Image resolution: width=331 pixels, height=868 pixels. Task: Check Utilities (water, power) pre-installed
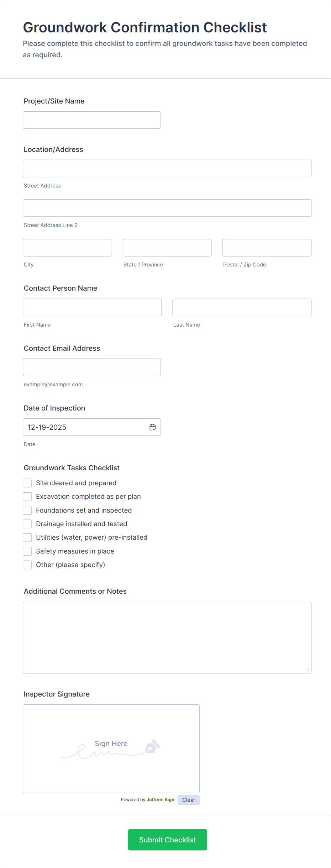click(27, 537)
